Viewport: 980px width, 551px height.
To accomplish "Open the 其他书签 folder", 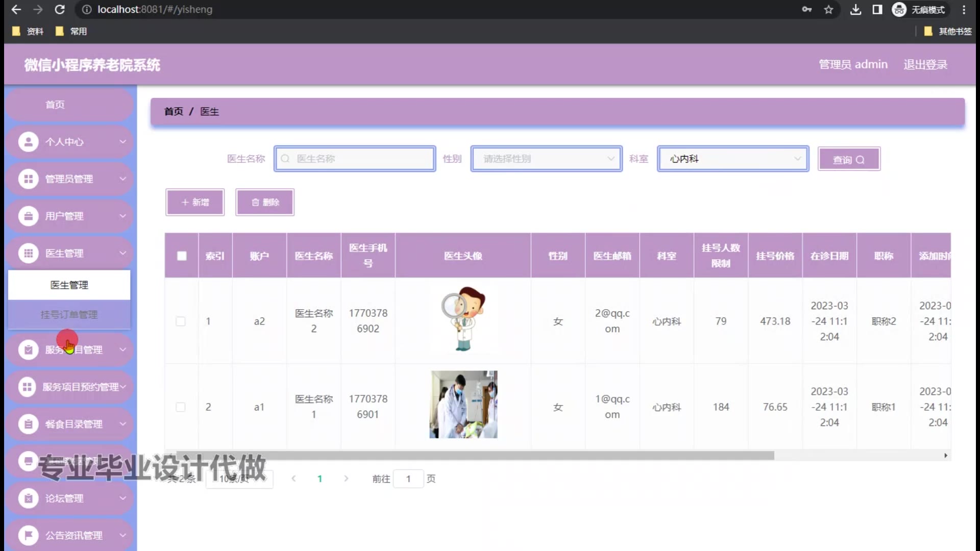I will pyautogui.click(x=948, y=31).
